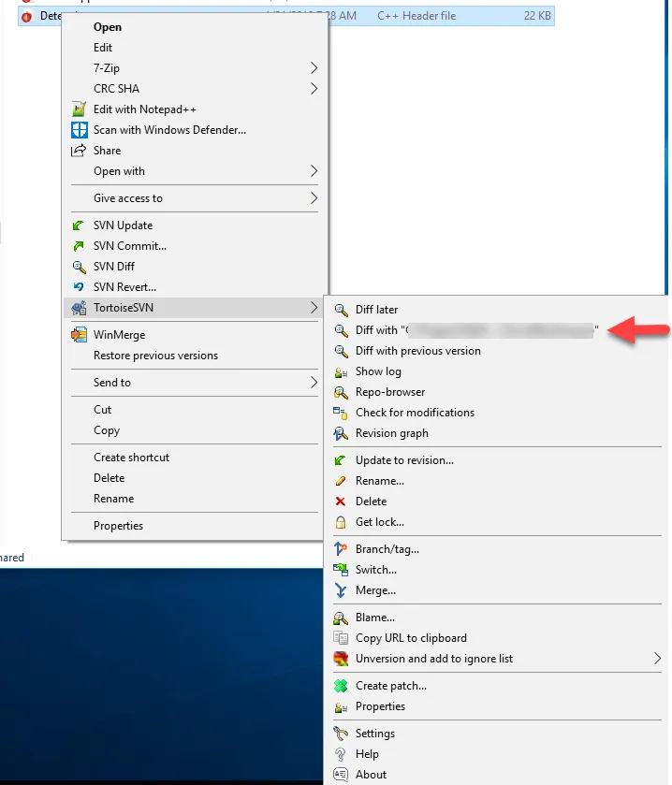Expand Unversion and add to ignore list arrow
Image resolution: width=672 pixels, height=785 pixels.
click(x=657, y=659)
